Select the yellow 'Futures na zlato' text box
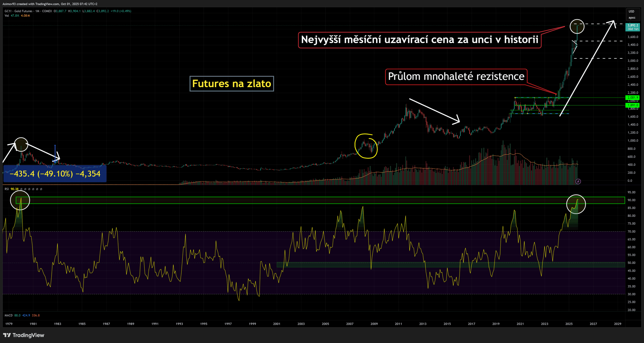 pyautogui.click(x=231, y=84)
